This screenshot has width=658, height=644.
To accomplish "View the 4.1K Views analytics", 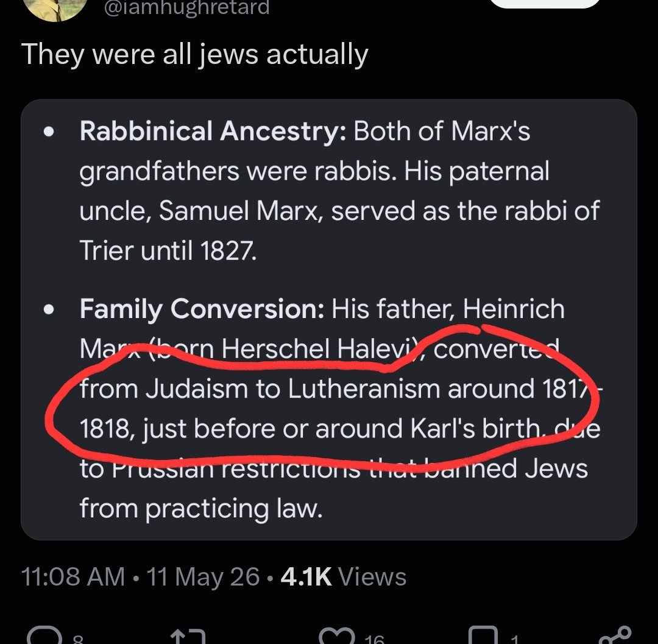I will click(x=343, y=576).
